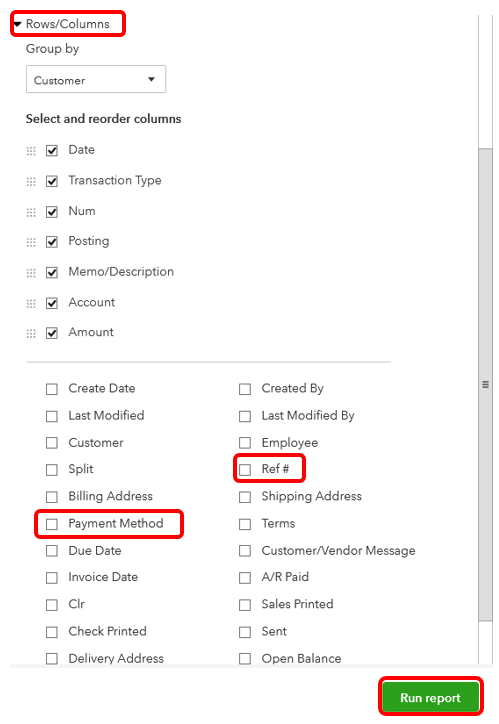The width and height of the screenshot is (499, 724).
Task: Click the reorder grip next to Account
Action: (x=31, y=303)
